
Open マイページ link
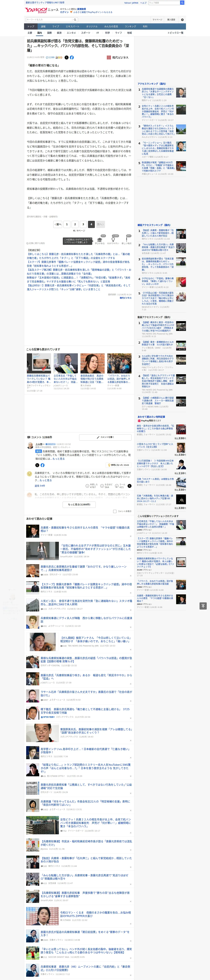[x=157, y=20]
